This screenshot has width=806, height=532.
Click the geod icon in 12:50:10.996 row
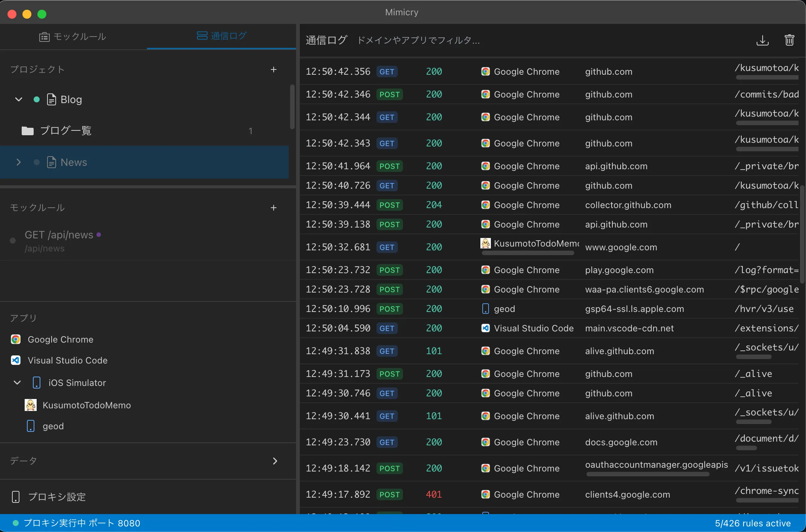485,309
